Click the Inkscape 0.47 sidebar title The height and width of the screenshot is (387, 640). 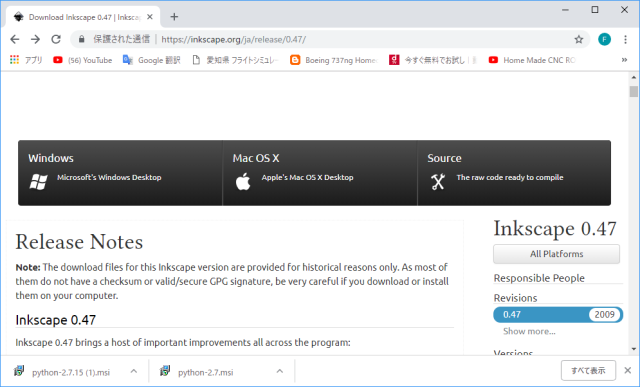555,229
